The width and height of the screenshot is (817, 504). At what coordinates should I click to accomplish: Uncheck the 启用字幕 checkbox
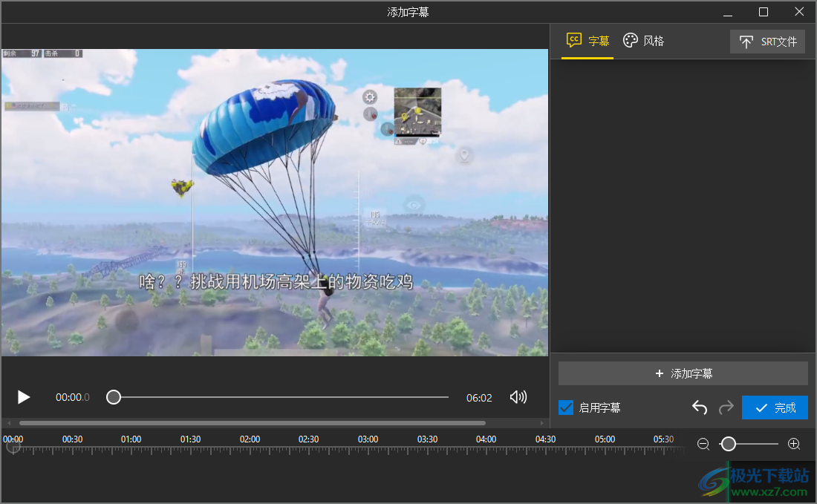point(566,408)
